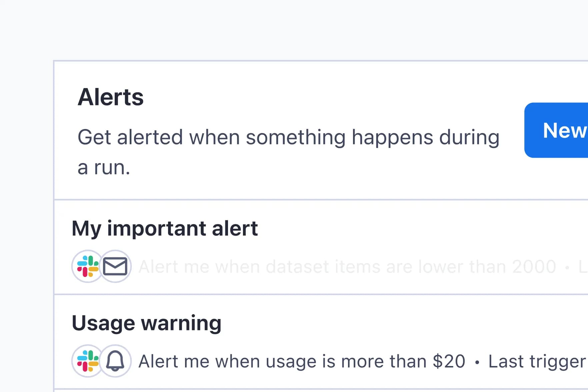Image resolution: width=588 pixels, height=392 pixels.
Task: Click the email envelope icon
Action: (115, 266)
